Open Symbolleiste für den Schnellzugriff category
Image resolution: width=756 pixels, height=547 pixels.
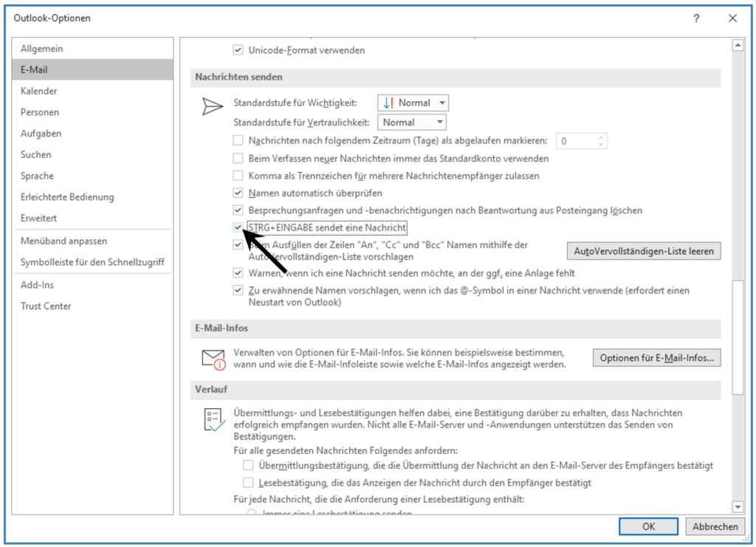(x=92, y=262)
